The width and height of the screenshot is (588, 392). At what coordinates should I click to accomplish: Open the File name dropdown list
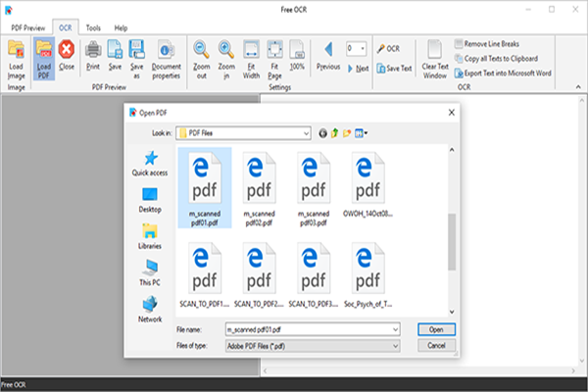[394, 329]
